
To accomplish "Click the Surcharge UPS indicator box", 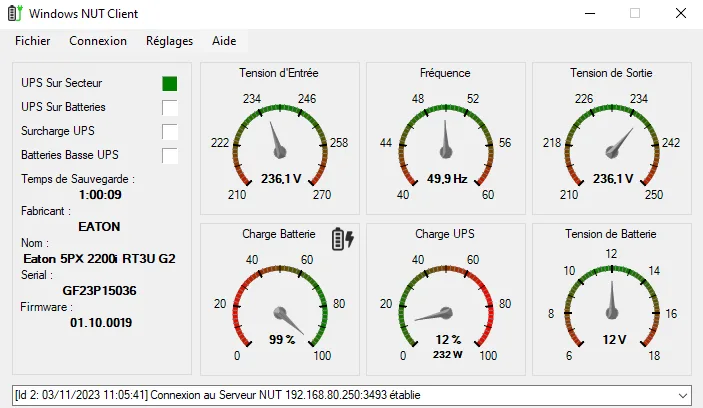I will tap(169, 132).
